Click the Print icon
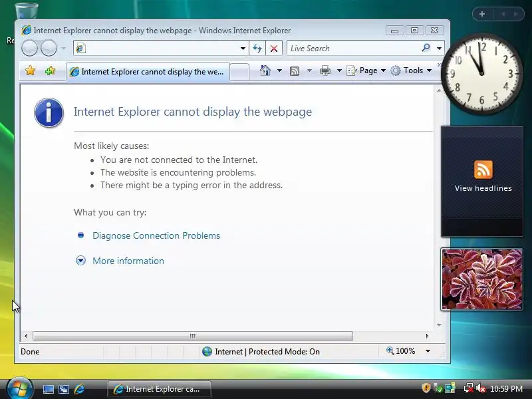Screen dimensions: 532x399 pyautogui.click(x=325, y=70)
